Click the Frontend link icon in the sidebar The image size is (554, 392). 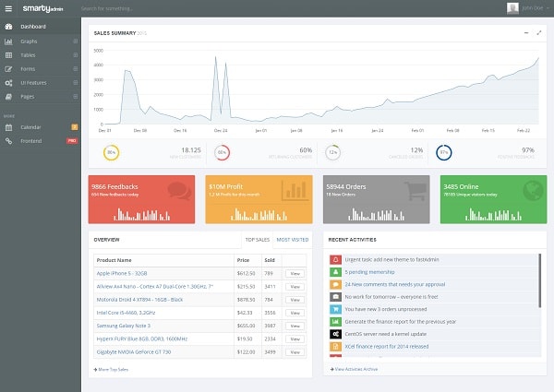coord(9,140)
